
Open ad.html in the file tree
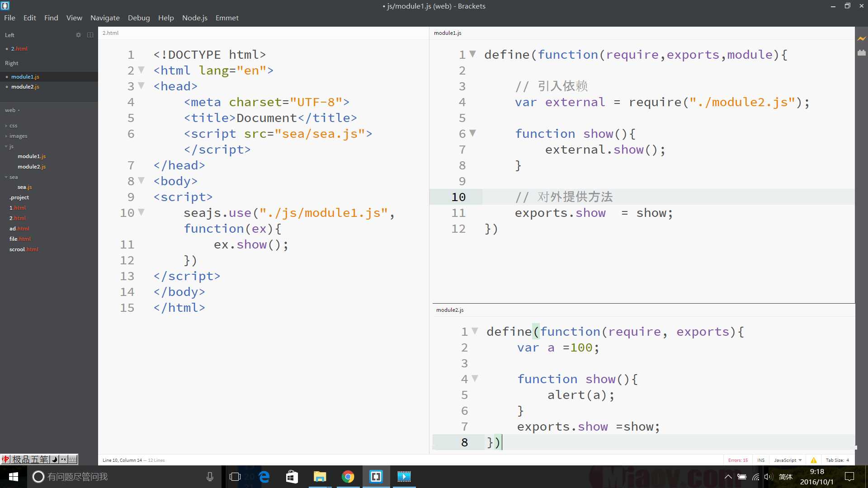click(x=19, y=229)
